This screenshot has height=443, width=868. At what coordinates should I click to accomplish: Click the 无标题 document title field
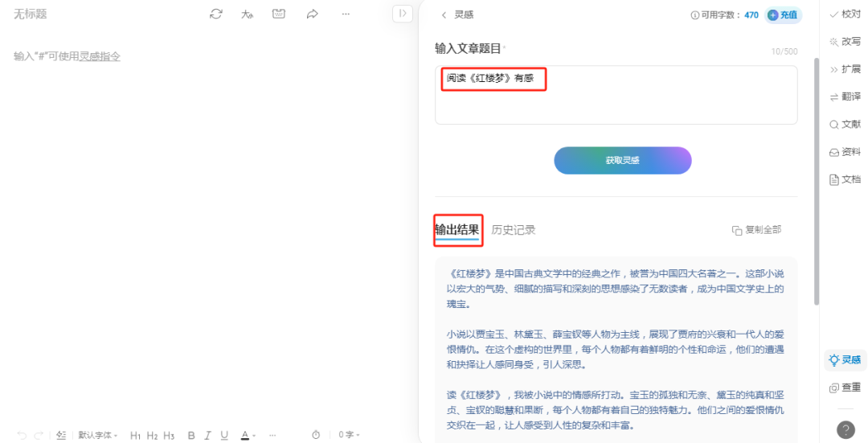[31, 14]
